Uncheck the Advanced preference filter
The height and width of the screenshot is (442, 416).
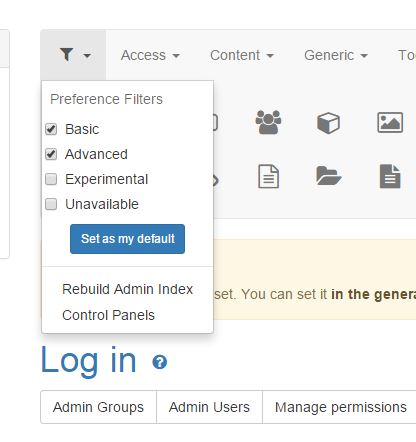[51, 154]
